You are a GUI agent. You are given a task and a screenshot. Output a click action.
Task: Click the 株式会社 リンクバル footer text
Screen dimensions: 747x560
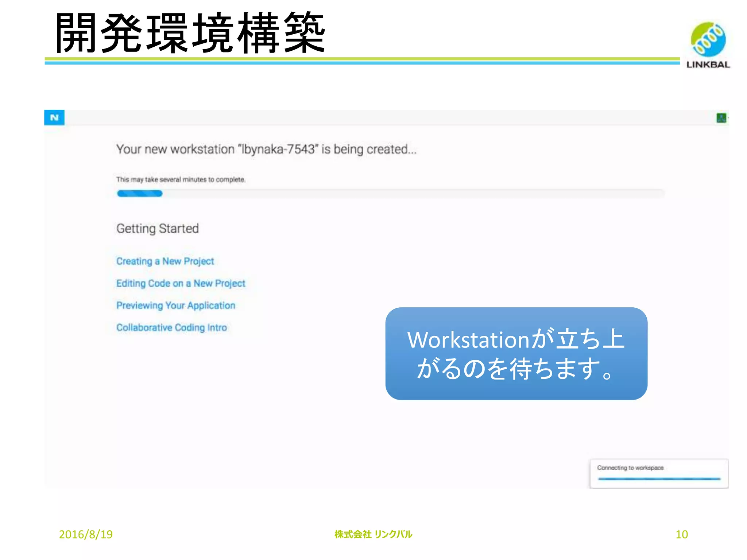click(x=373, y=534)
